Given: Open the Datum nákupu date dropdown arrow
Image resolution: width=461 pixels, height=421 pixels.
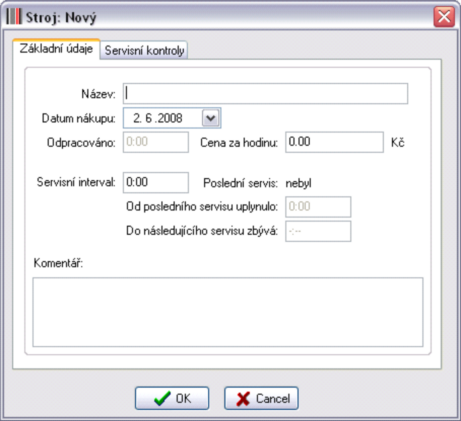Looking at the screenshot, I should coord(210,118).
